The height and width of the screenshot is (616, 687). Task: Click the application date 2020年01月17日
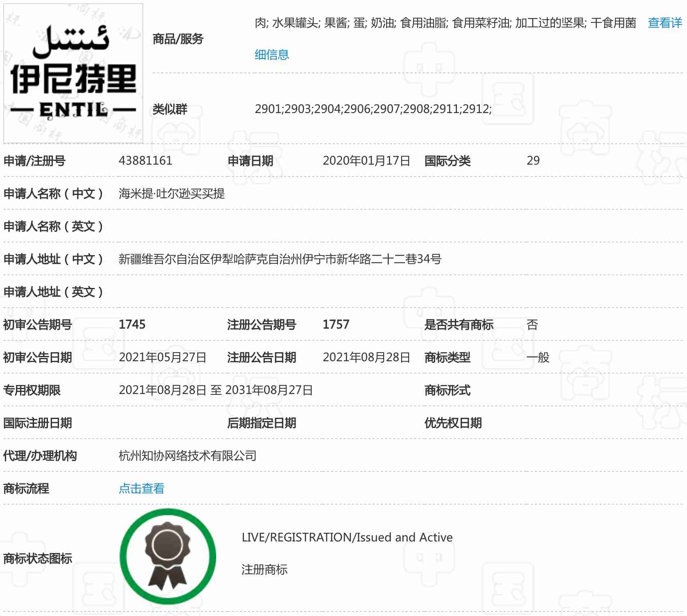click(366, 161)
